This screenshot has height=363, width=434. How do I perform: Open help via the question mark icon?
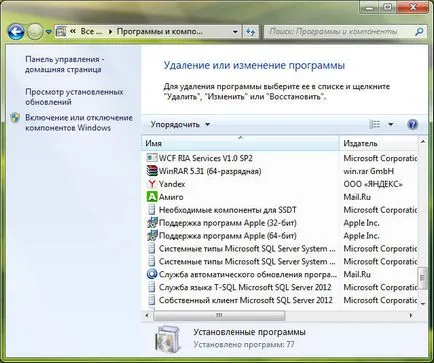point(413,125)
